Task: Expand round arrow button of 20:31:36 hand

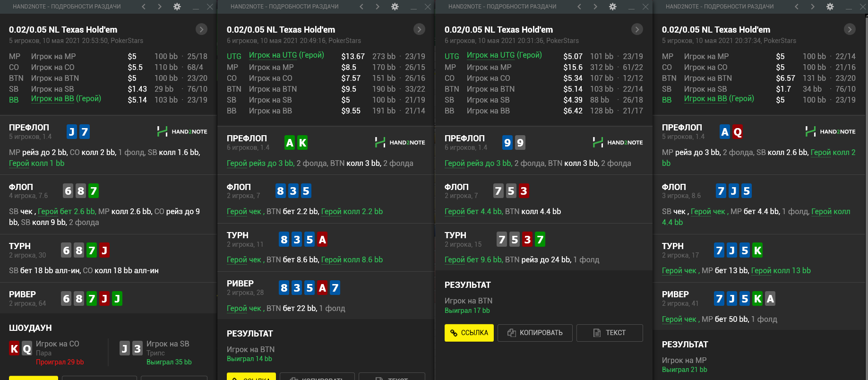Action: pyautogui.click(x=637, y=29)
